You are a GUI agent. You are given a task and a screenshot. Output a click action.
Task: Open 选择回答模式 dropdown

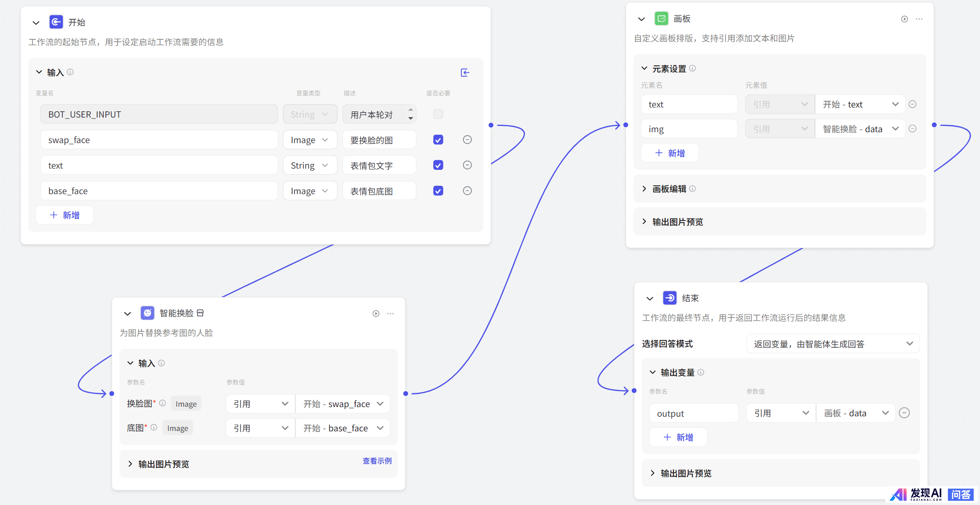pos(832,344)
